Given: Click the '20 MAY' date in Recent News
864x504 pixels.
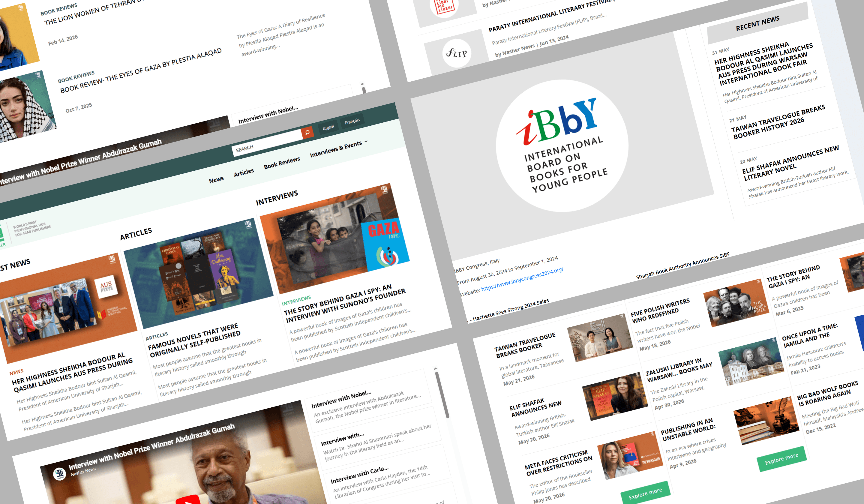Looking at the screenshot, I should 748,160.
